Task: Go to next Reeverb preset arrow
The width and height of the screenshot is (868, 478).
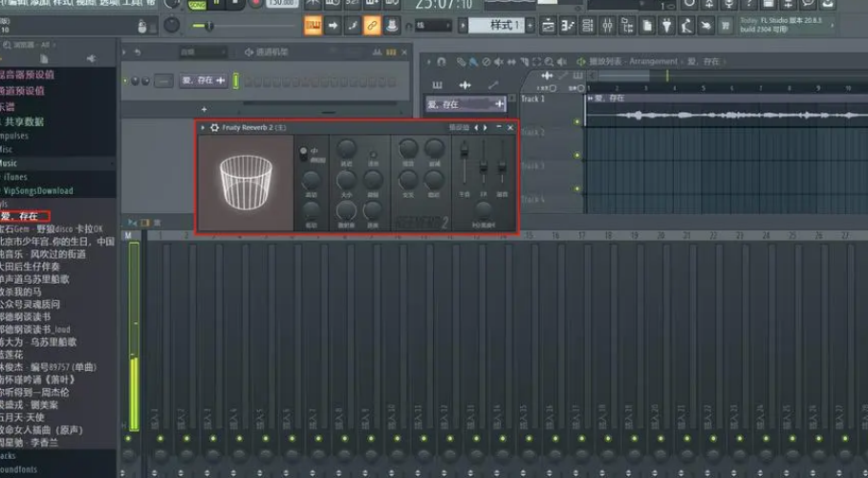Action: click(486, 127)
